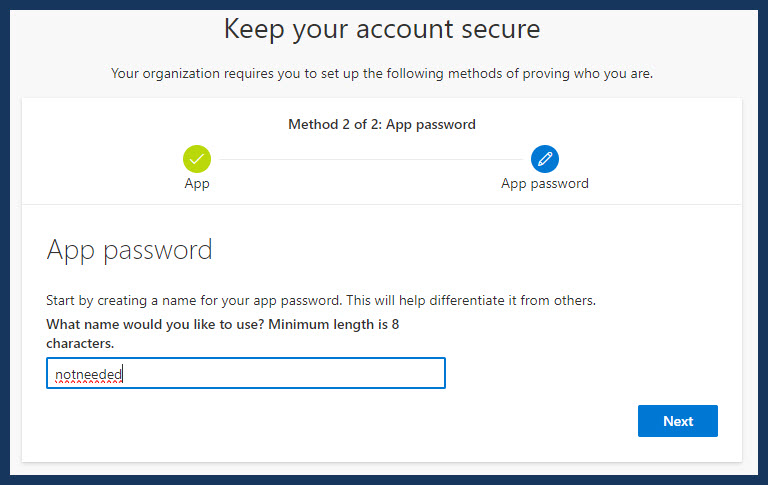Click the green checkmark App step icon
The image size is (768, 485).
[x=197, y=159]
